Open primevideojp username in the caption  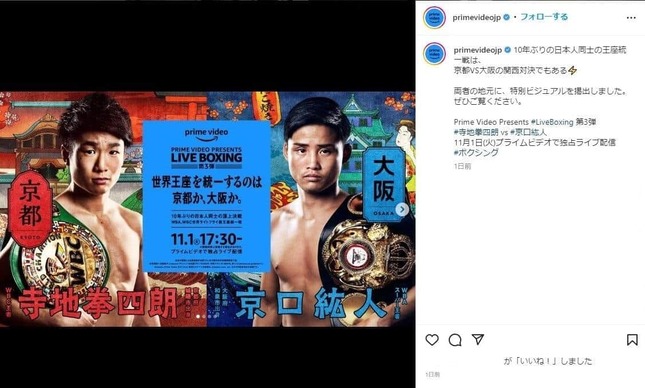click(478, 50)
